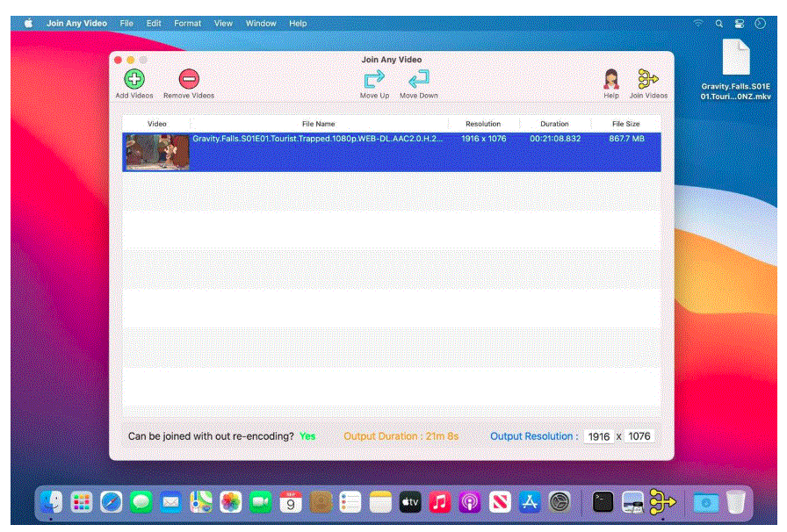This screenshot has width=787, height=532.
Task: Open Terminal from the Dock
Action: (x=603, y=502)
